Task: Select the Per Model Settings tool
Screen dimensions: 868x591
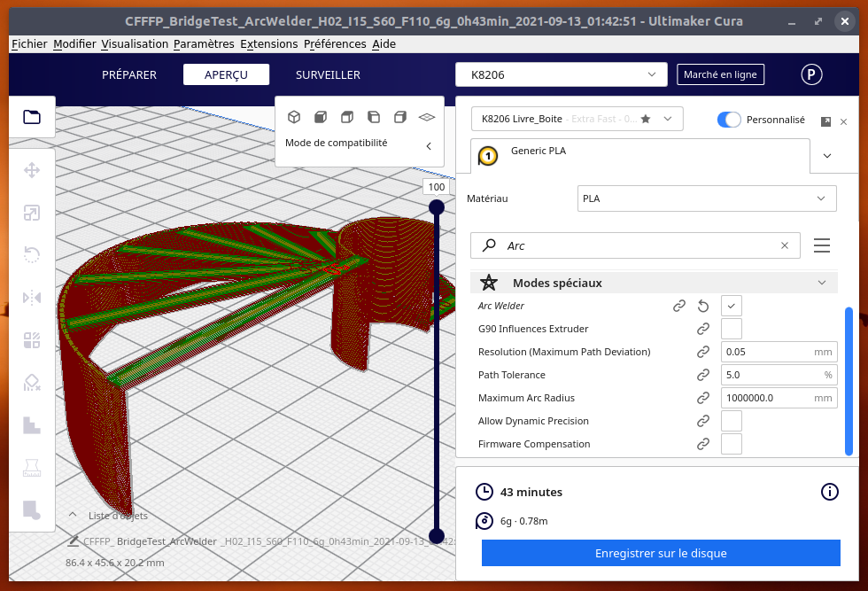Action: 32,340
